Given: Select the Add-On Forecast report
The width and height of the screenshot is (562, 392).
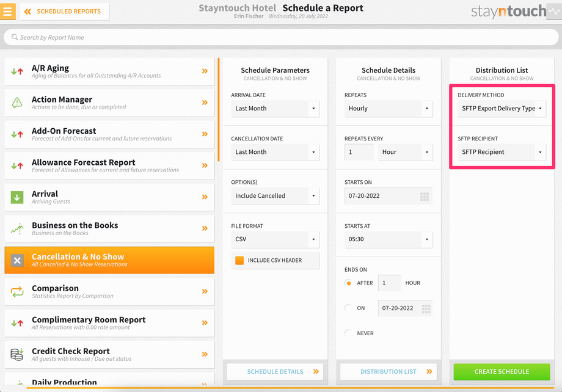Looking at the screenshot, I should coord(109,134).
